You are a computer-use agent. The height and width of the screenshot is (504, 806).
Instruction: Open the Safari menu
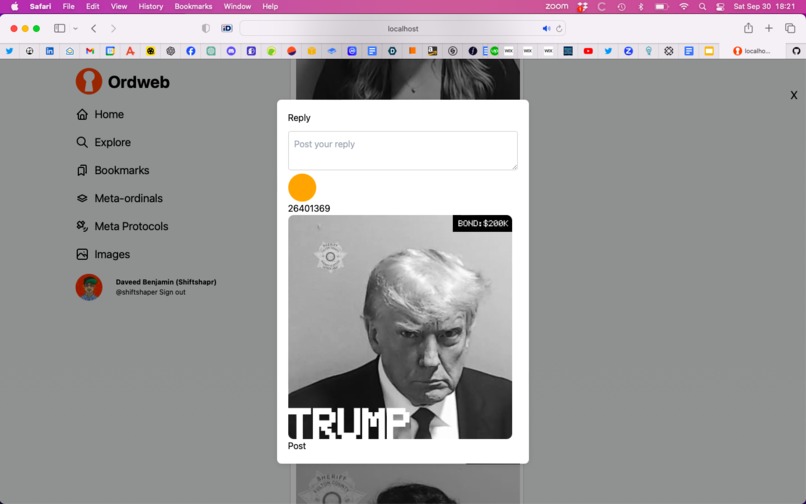tap(40, 7)
